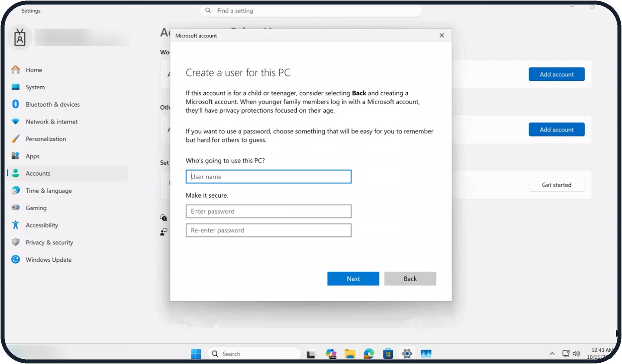Click Back in the account dialog
The image size is (622, 364).
pos(410,279)
